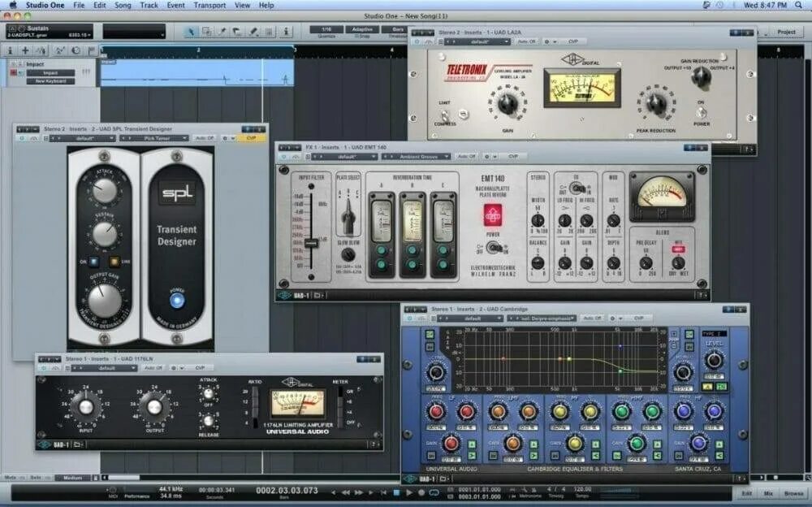Flip the LA-2A Power switch
The image size is (812, 507).
point(702,112)
